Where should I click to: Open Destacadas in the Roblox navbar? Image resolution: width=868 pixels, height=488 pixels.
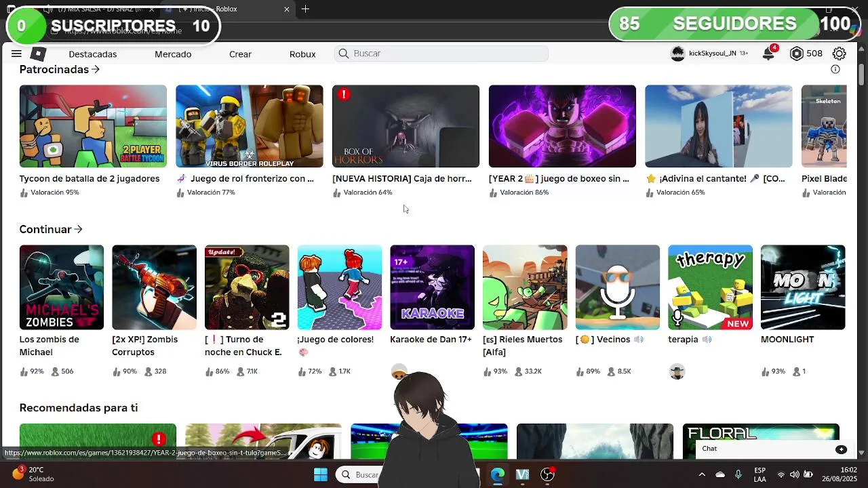[x=93, y=54]
